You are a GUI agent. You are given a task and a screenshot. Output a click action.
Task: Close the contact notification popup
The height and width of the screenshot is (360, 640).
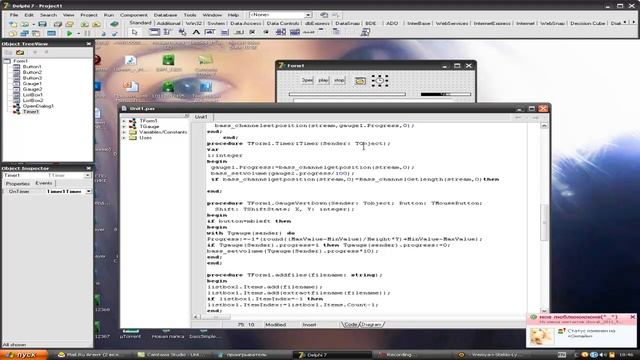coord(633,317)
